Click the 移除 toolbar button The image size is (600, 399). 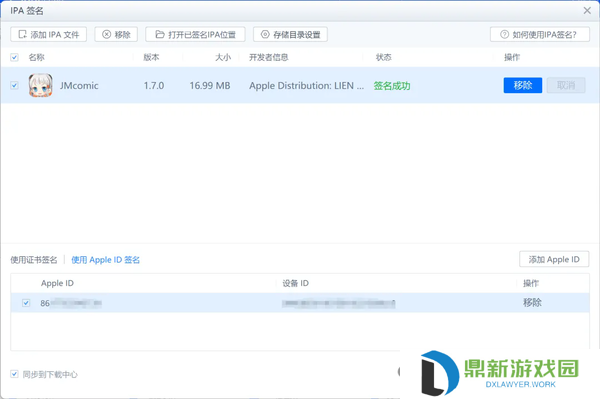tap(116, 34)
